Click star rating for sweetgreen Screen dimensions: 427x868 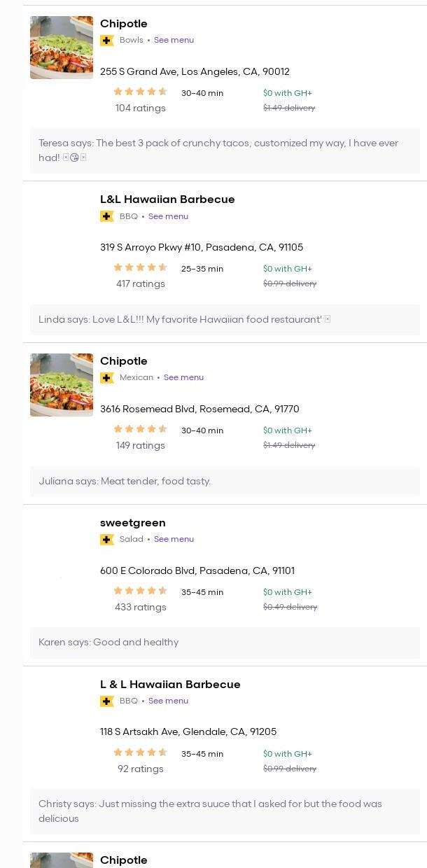[140, 591]
